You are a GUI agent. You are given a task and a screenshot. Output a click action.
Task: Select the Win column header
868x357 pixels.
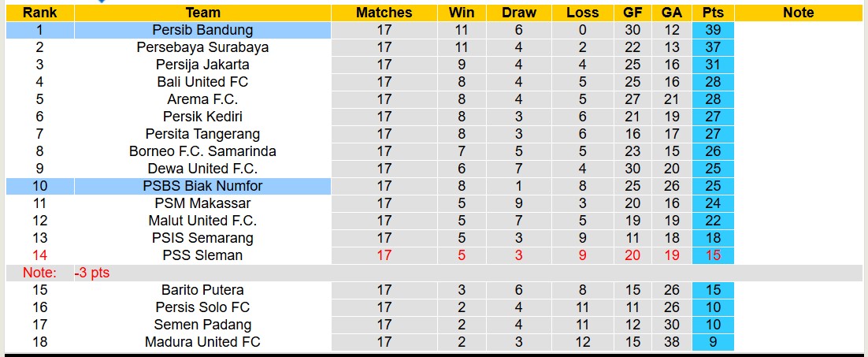coord(462,13)
